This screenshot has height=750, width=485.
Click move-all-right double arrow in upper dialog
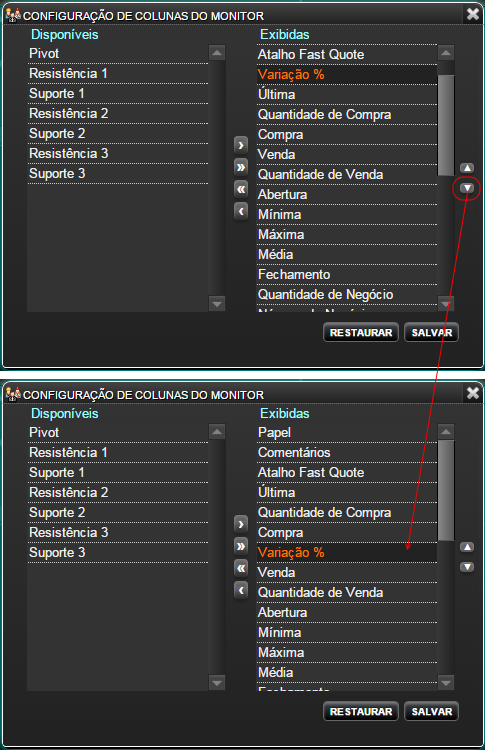pyautogui.click(x=241, y=167)
